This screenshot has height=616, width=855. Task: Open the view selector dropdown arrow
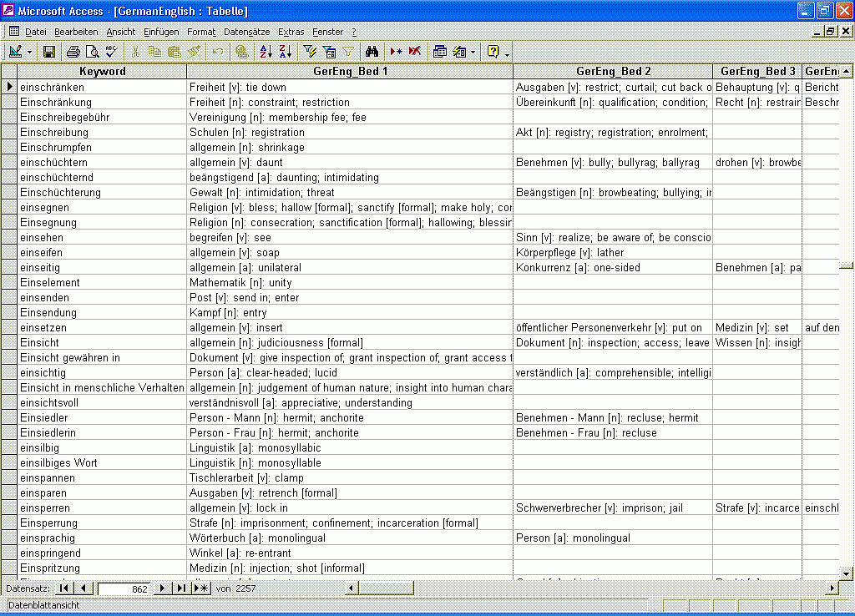coord(29,53)
